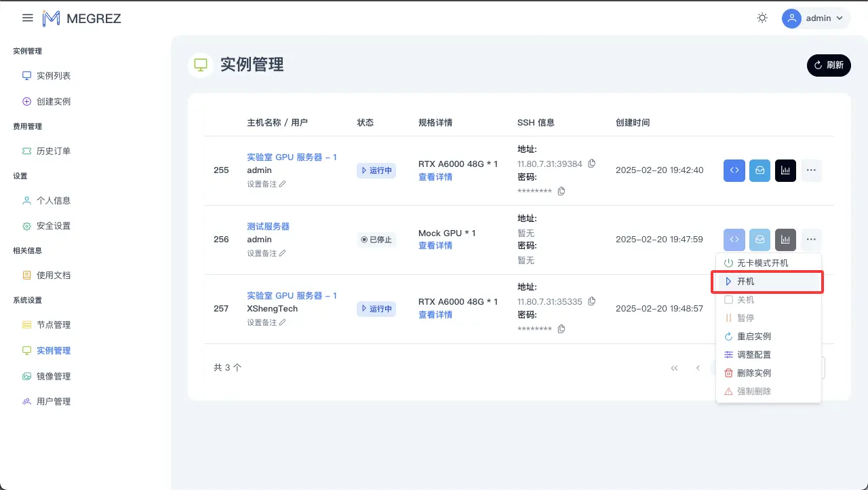Select 无卡模式开机 menu option
This screenshot has width=868, height=490.
[x=762, y=263]
